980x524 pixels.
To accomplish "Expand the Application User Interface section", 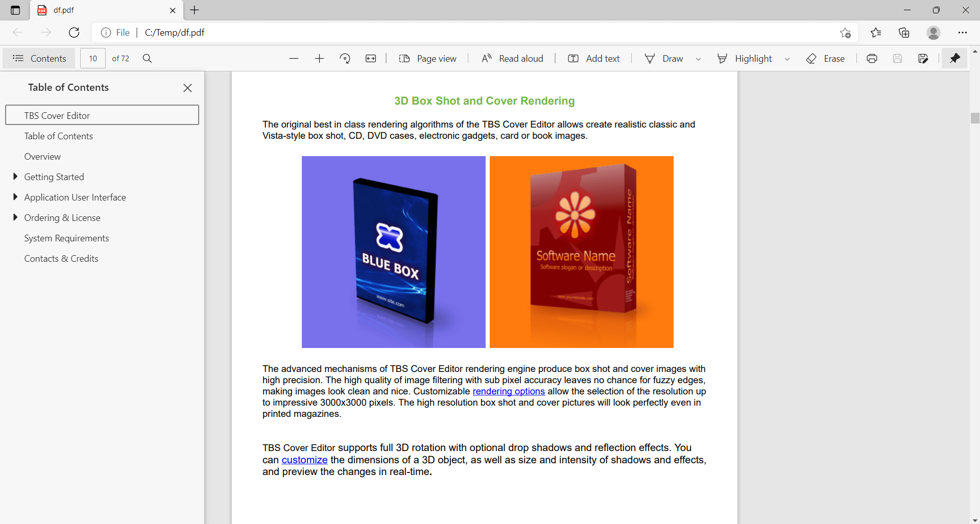I will (15, 197).
